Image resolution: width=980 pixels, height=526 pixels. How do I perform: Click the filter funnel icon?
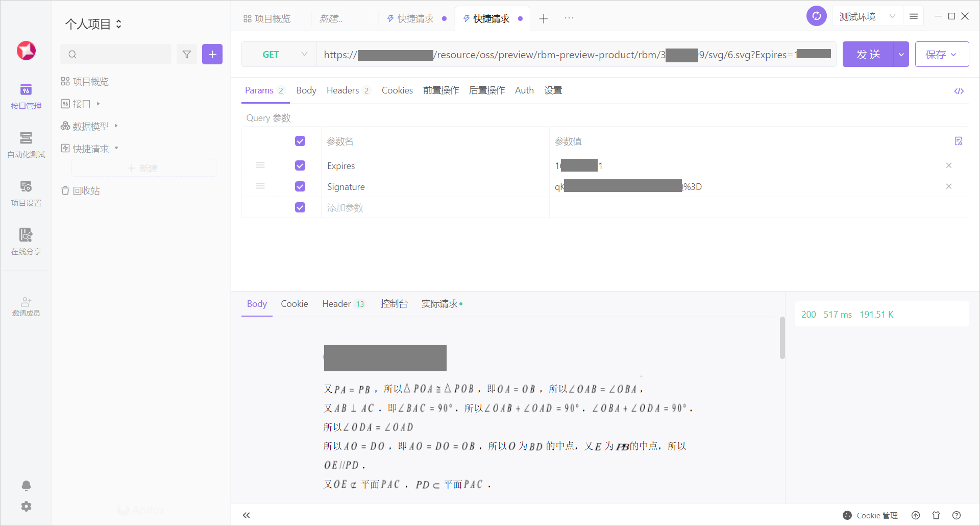[187, 54]
